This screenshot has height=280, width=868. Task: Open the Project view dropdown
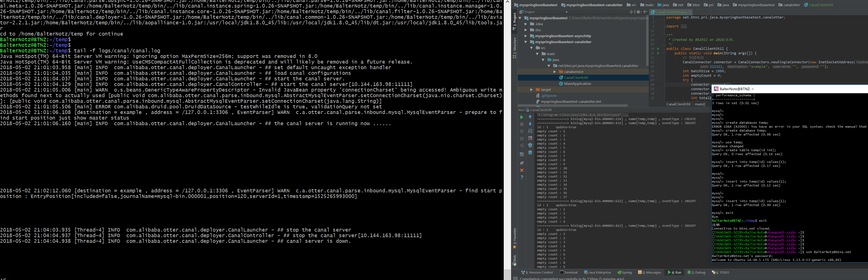[x=567, y=12]
